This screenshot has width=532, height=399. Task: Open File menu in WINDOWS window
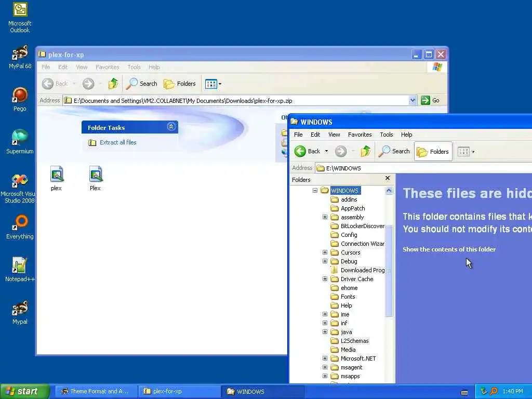pos(298,135)
